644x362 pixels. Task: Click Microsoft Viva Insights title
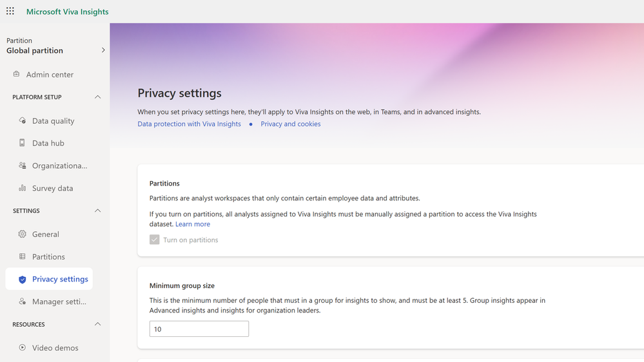67,12
